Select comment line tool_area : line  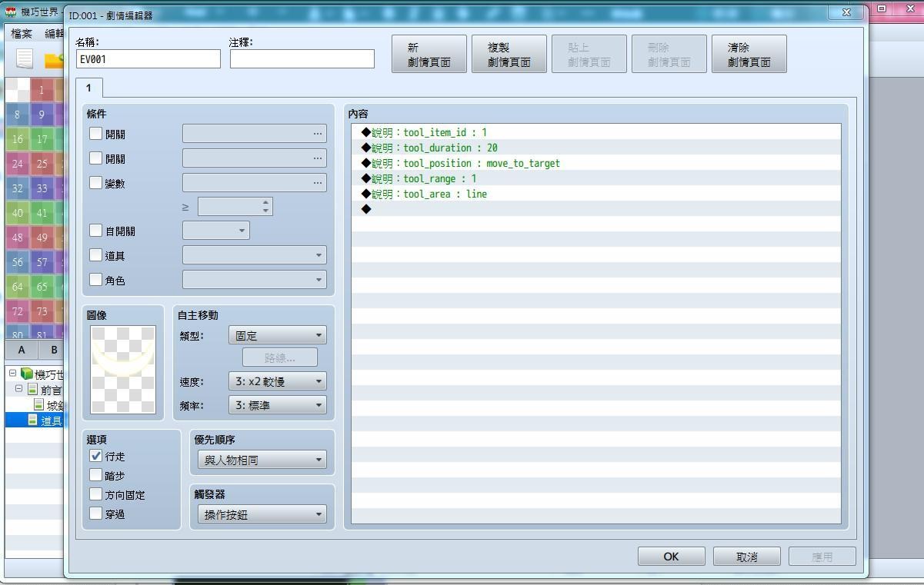(596, 194)
